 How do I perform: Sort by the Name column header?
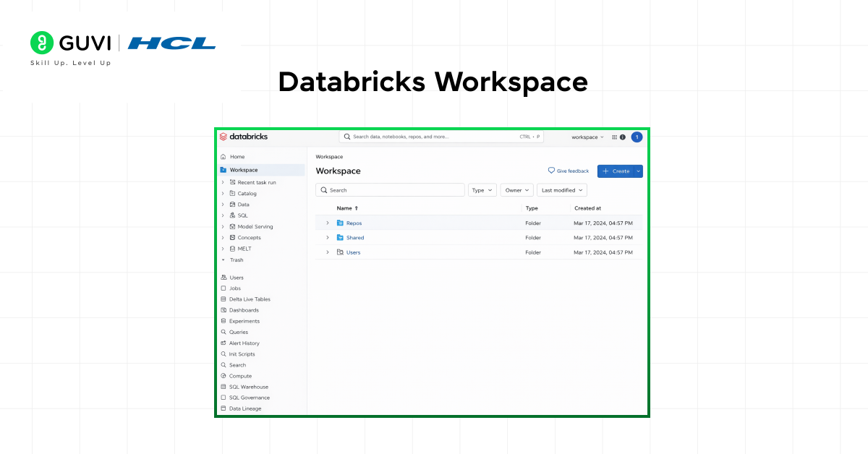pyautogui.click(x=347, y=208)
